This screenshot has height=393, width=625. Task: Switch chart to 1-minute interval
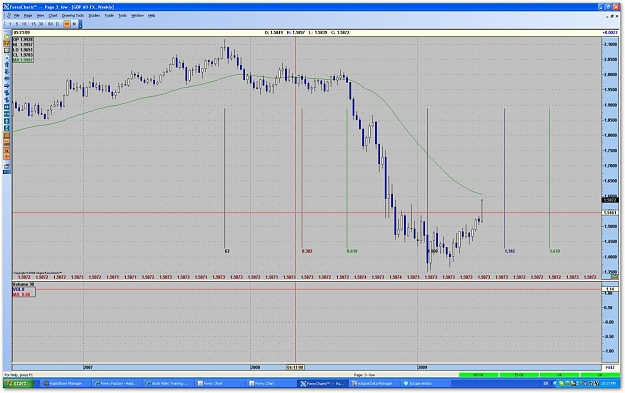10,24
